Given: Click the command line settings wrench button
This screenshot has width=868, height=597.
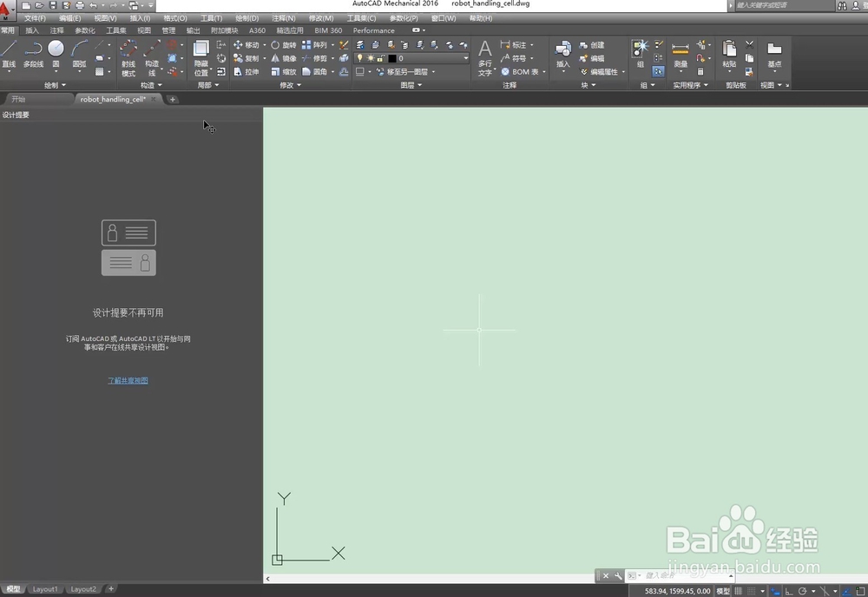Looking at the screenshot, I should (x=618, y=576).
